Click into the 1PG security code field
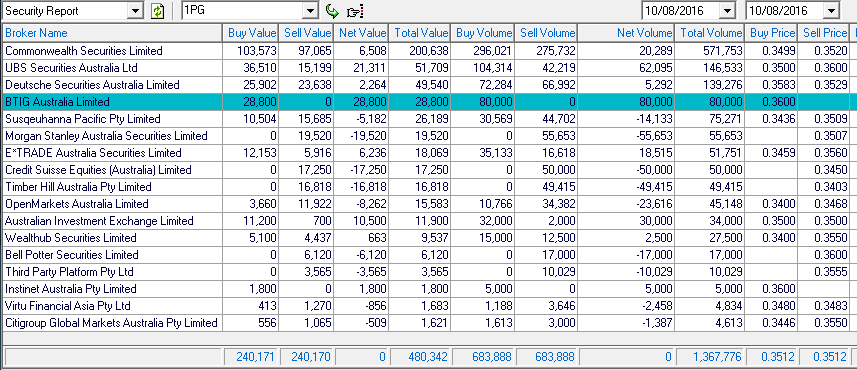857x370 pixels. click(243, 11)
